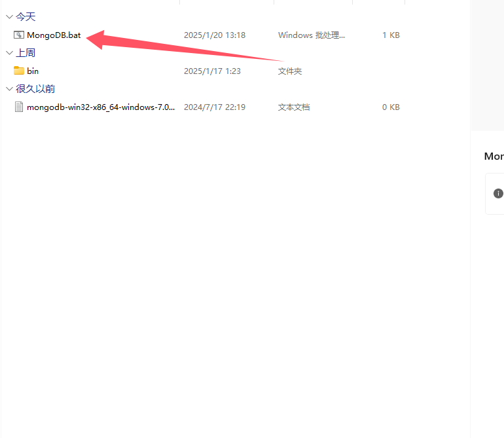
Task: Click the Windows 批处理 file type text
Action: (x=311, y=35)
